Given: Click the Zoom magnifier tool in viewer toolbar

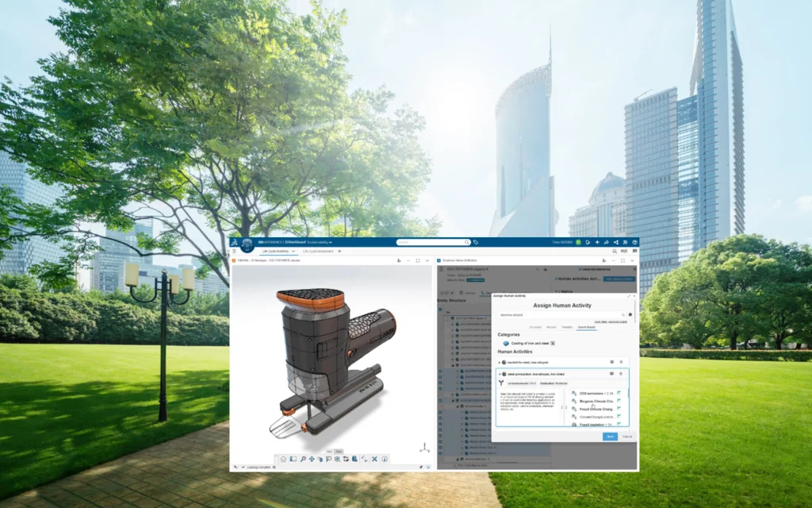Looking at the screenshot, I should [302, 459].
